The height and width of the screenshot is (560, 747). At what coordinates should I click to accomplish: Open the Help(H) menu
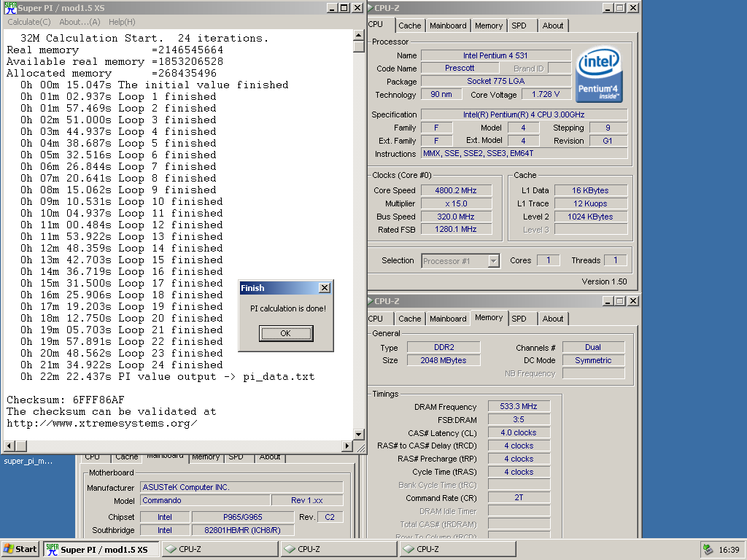pos(122,22)
